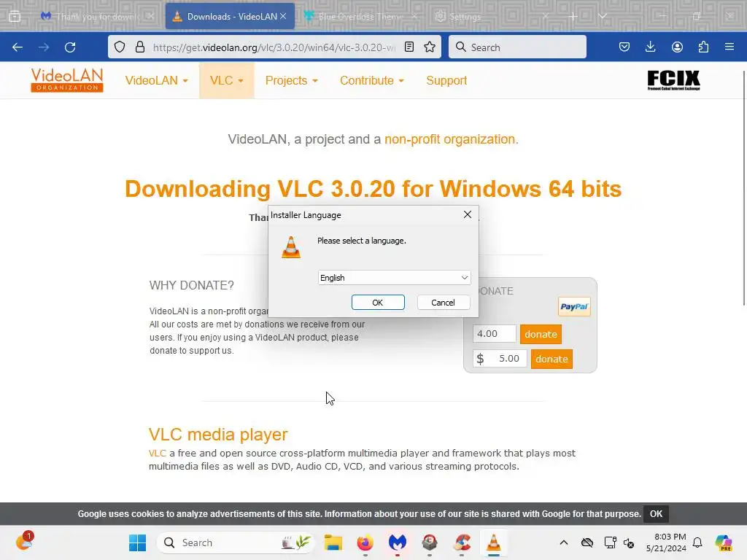
Task: Click the cloud sync tray icon
Action: click(587, 542)
